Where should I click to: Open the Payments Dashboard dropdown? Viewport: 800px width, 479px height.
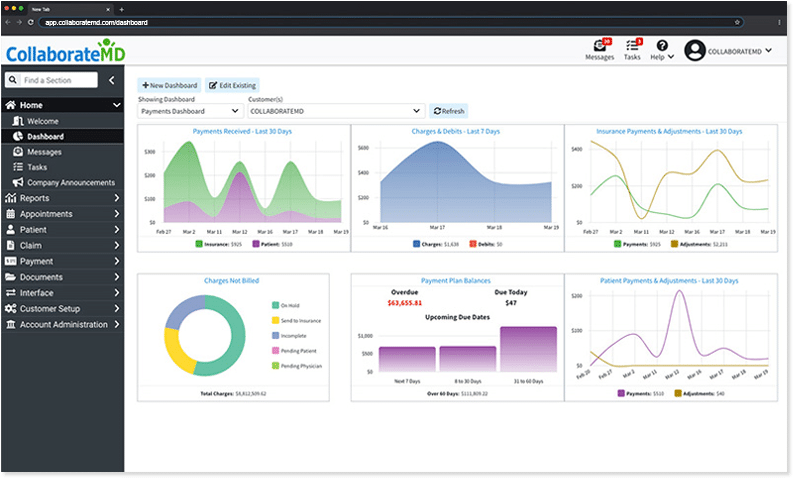pos(191,112)
